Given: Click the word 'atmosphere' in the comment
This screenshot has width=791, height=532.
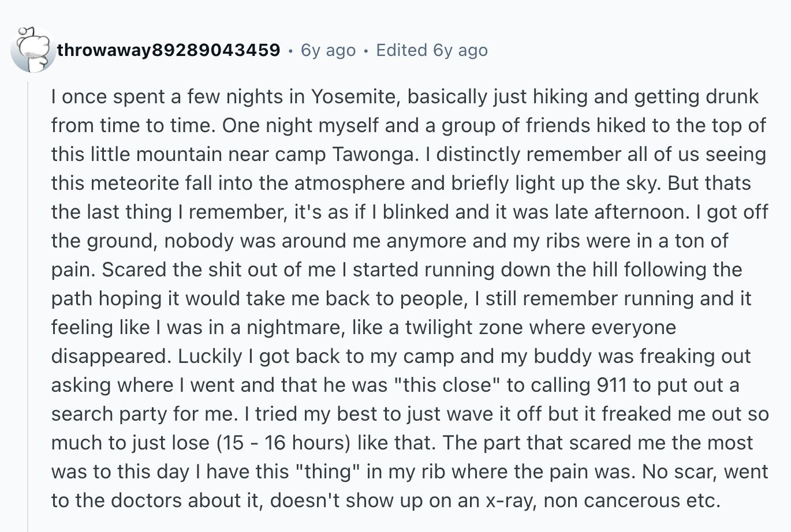Looking at the screenshot, I should [345, 183].
